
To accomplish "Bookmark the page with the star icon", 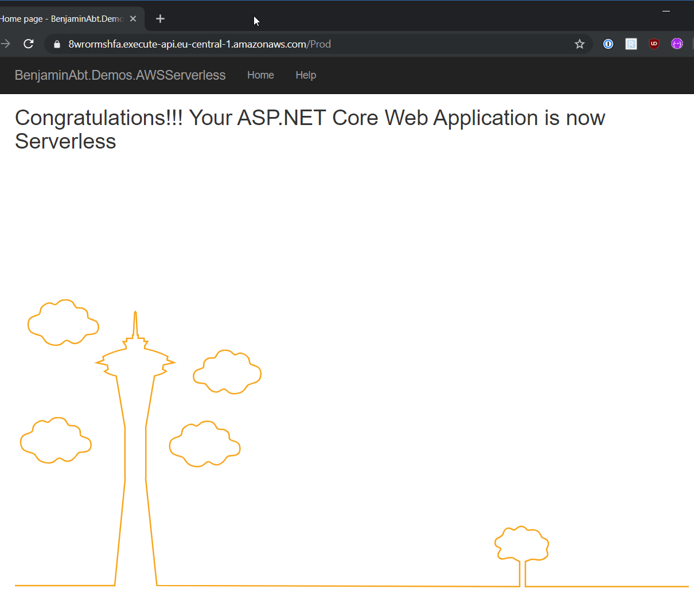I will [x=579, y=44].
